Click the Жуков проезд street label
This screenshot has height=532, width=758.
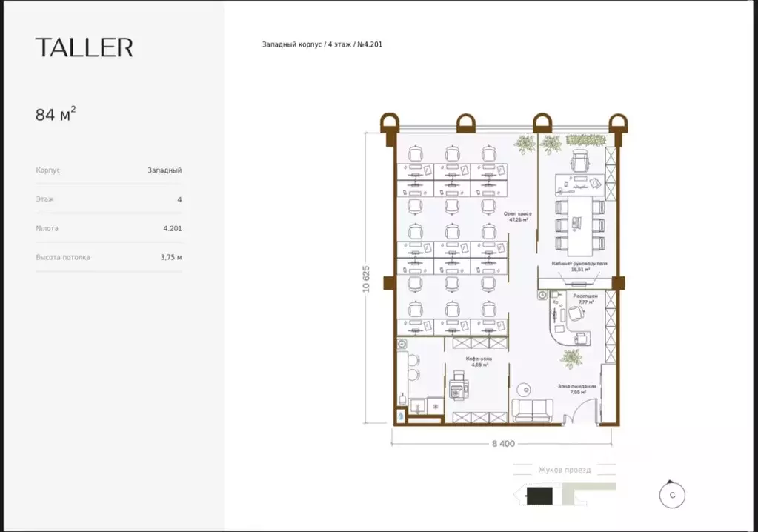click(565, 470)
